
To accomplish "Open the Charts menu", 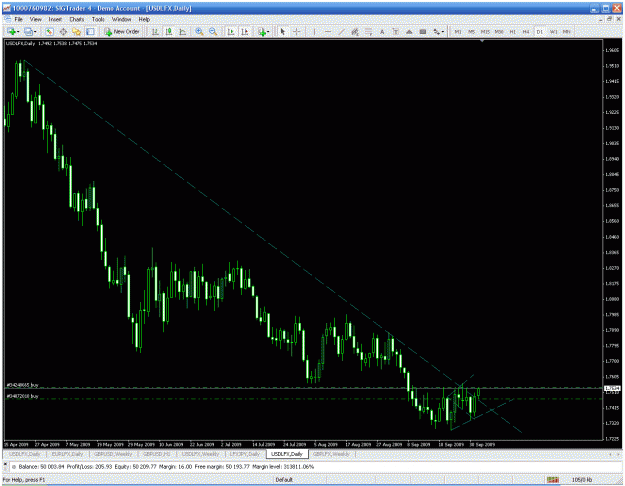I will point(77,19).
